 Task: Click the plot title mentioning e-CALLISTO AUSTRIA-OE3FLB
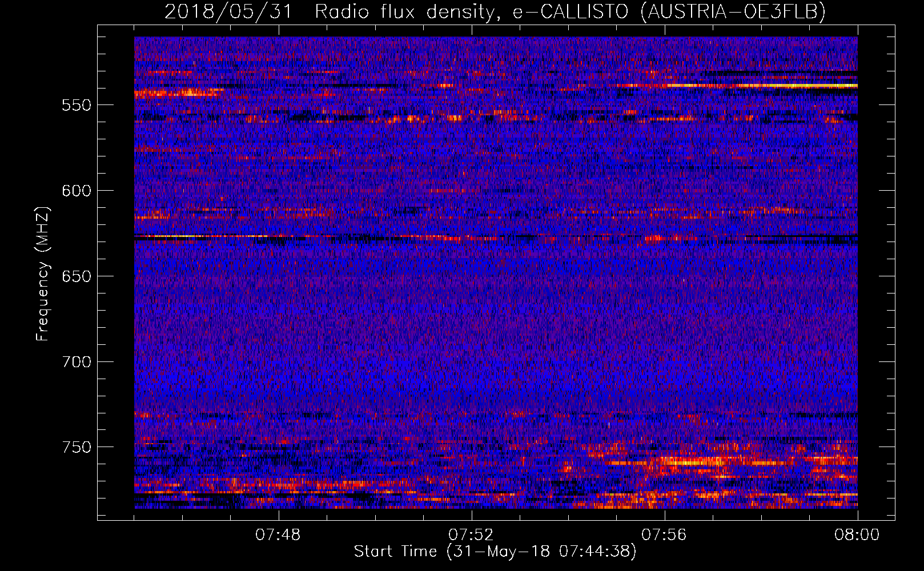(495, 11)
